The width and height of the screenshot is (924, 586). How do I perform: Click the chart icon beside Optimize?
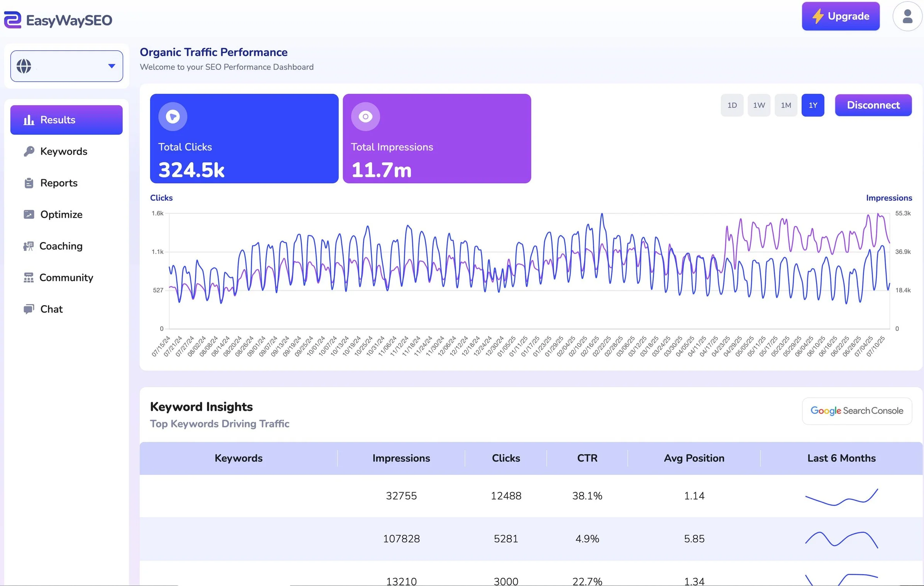(29, 214)
